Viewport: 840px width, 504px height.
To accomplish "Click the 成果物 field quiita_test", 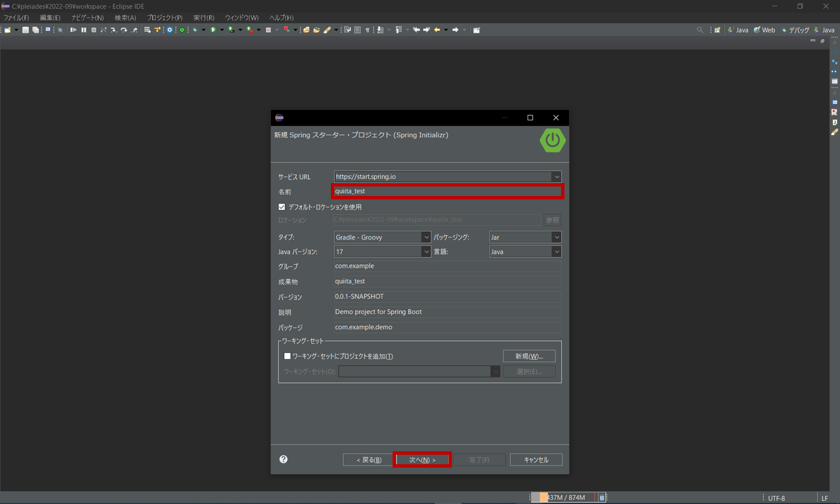I will pos(447,281).
